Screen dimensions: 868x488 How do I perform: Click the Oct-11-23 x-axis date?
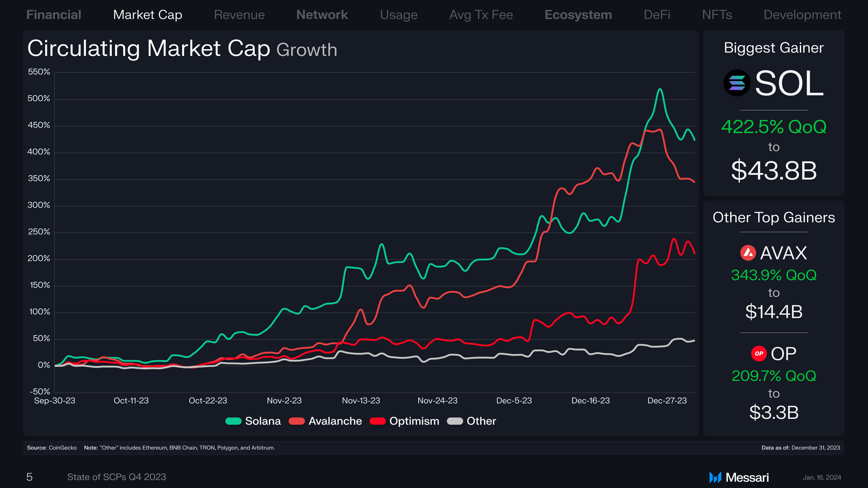coord(131,401)
